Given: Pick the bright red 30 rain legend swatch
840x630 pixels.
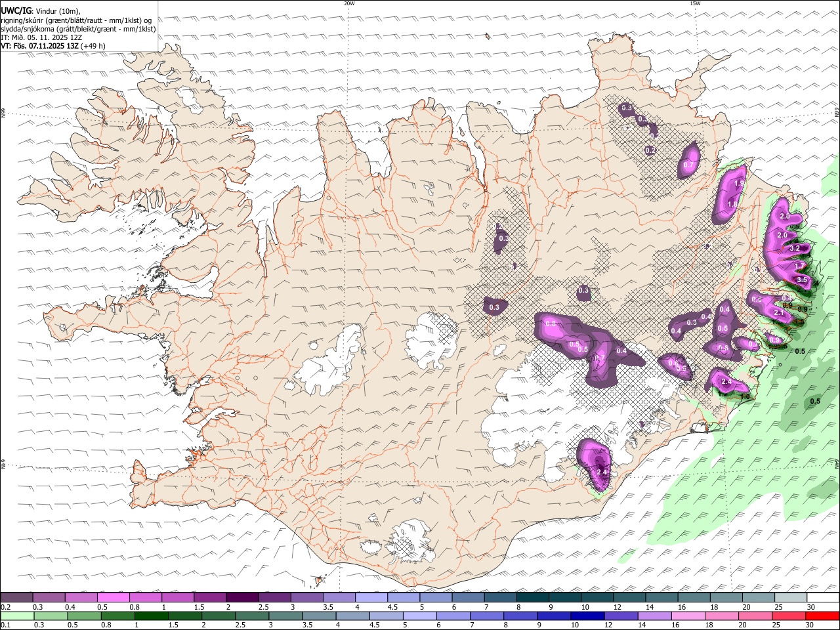Looking at the screenshot, I should (x=822, y=616).
